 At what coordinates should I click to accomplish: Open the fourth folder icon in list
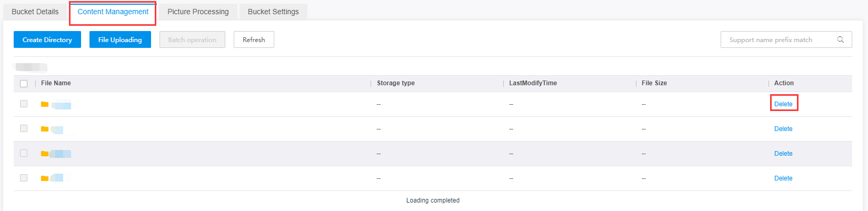[x=45, y=178]
